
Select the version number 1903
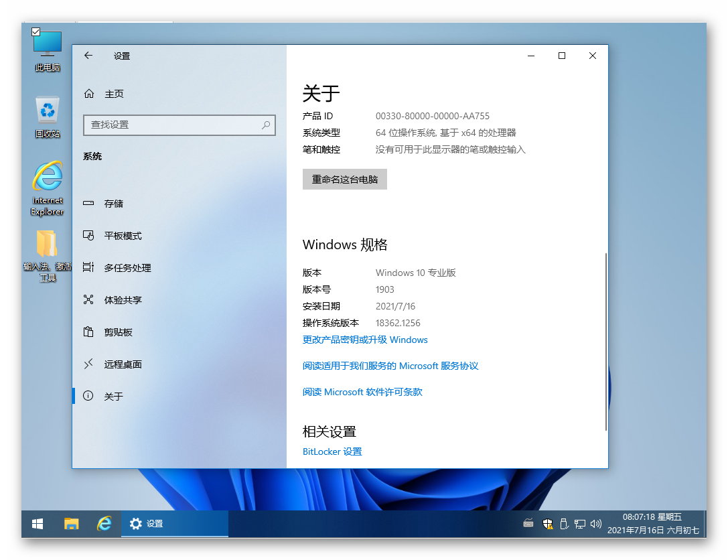385,289
